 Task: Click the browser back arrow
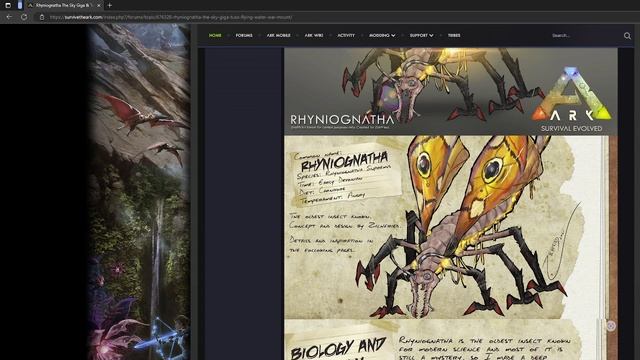[x=9, y=17]
